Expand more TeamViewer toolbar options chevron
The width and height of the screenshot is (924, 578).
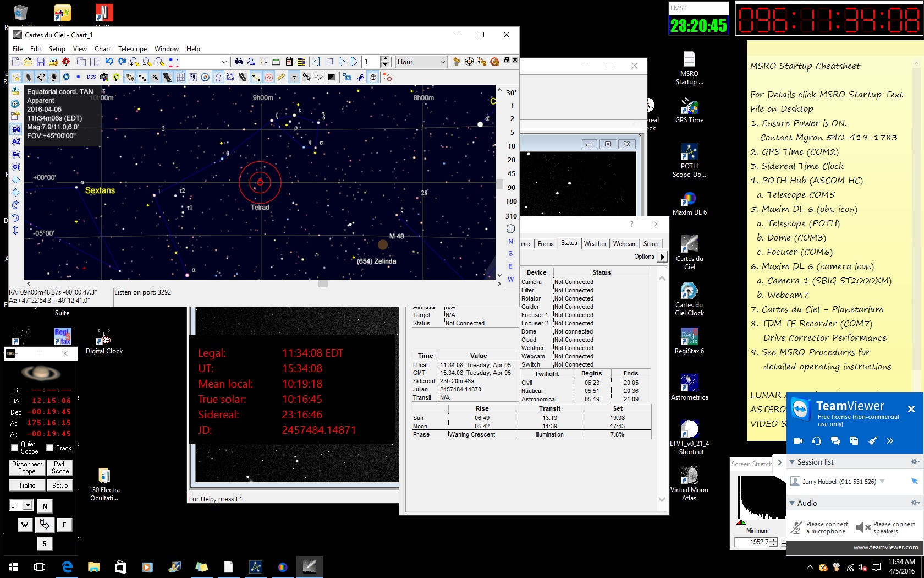coord(890,441)
